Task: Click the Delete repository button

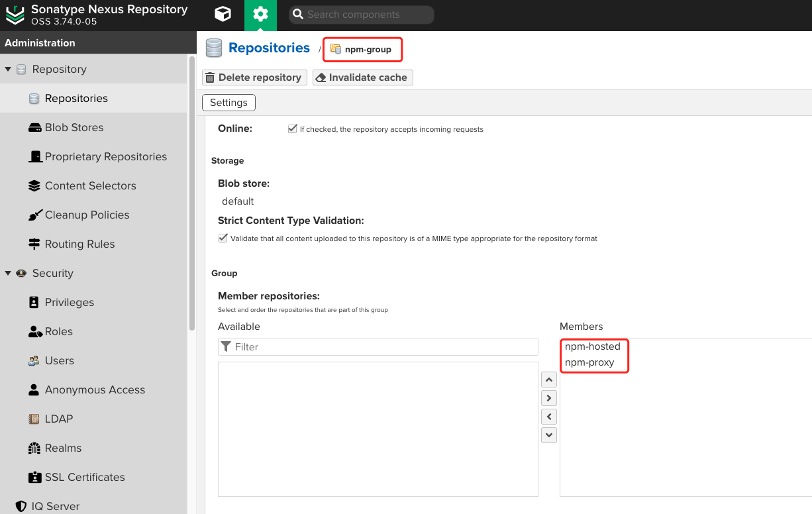Action: click(x=254, y=77)
